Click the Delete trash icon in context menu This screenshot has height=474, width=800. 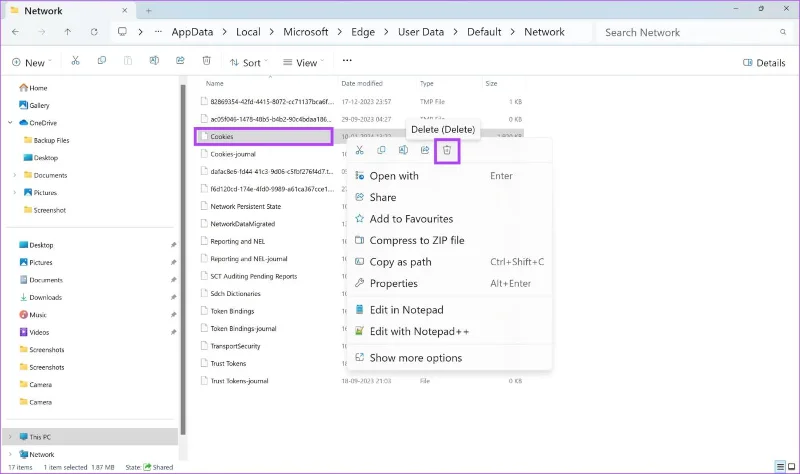point(447,150)
